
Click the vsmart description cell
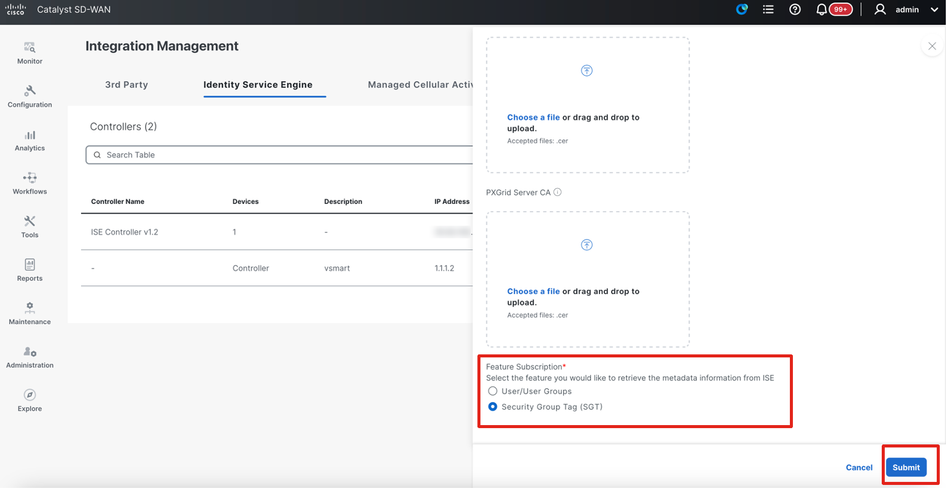(337, 268)
